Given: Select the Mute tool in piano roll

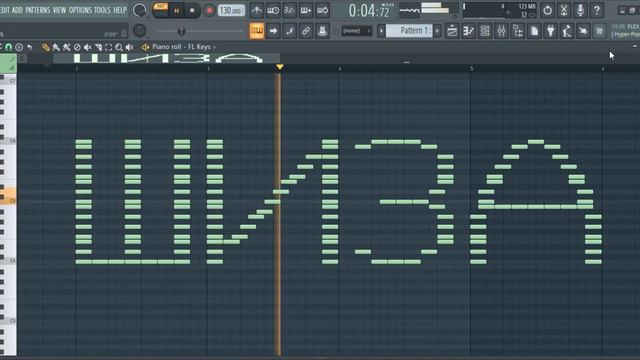Looking at the screenshot, I should click(87, 47).
